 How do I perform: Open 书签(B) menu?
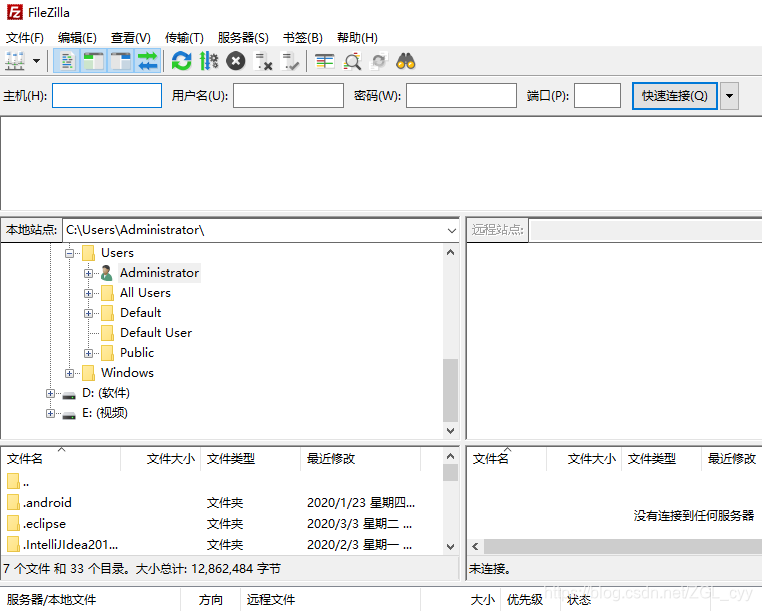point(303,37)
